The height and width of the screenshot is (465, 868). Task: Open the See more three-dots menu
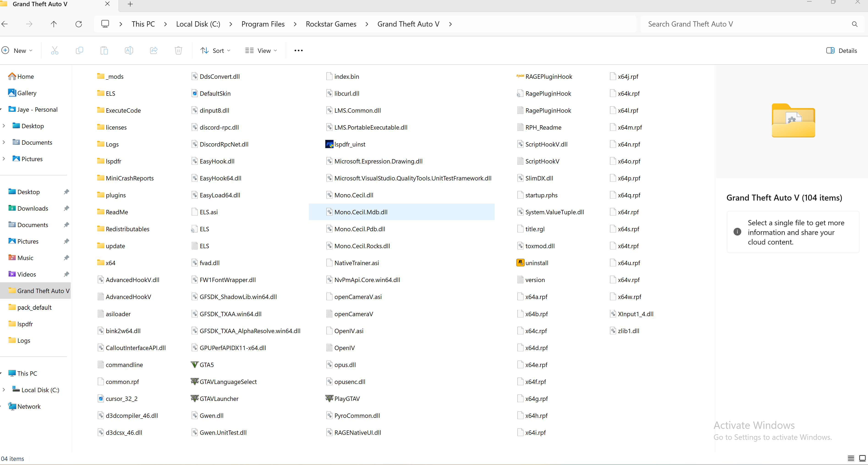pos(298,51)
